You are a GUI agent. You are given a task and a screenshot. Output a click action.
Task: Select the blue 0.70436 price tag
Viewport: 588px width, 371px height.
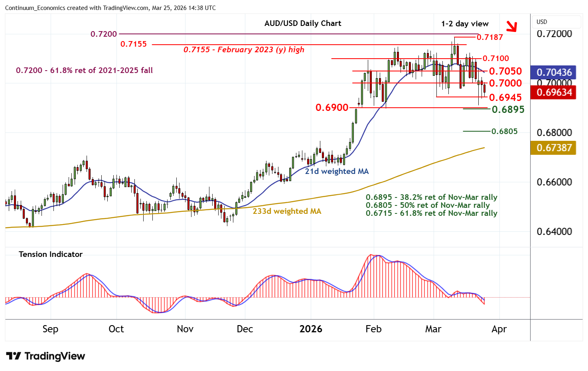(x=554, y=72)
